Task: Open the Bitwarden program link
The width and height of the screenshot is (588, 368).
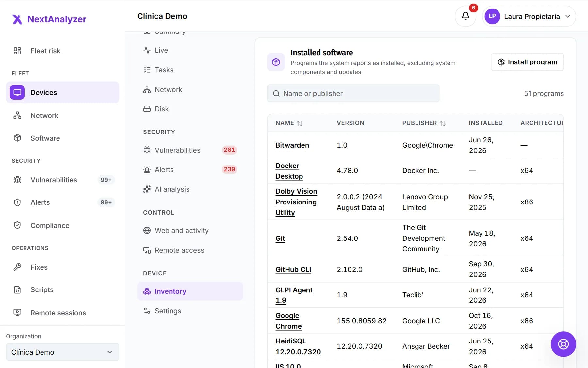Action: [292, 145]
